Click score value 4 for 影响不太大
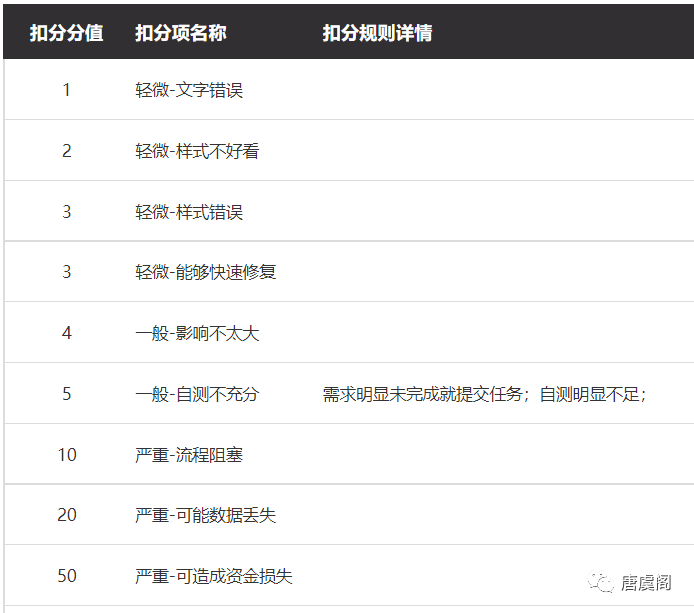The width and height of the screenshot is (694, 613). pyautogui.click(x=66, y=333)
